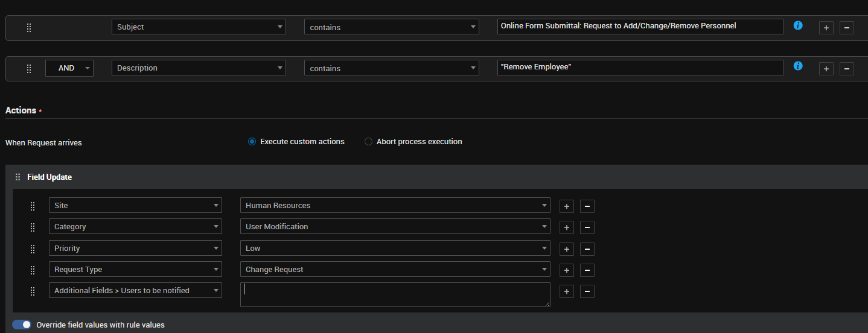Add field update row after Site
Screen dimensions: 868x333
566,206
